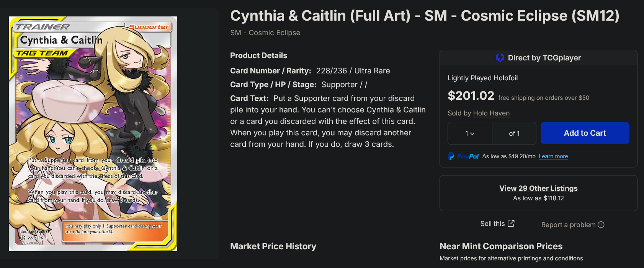Open the quantity dropdown showing 1
Image resolution: width=644 pixels, height=268 pixels.
point(470,133)
